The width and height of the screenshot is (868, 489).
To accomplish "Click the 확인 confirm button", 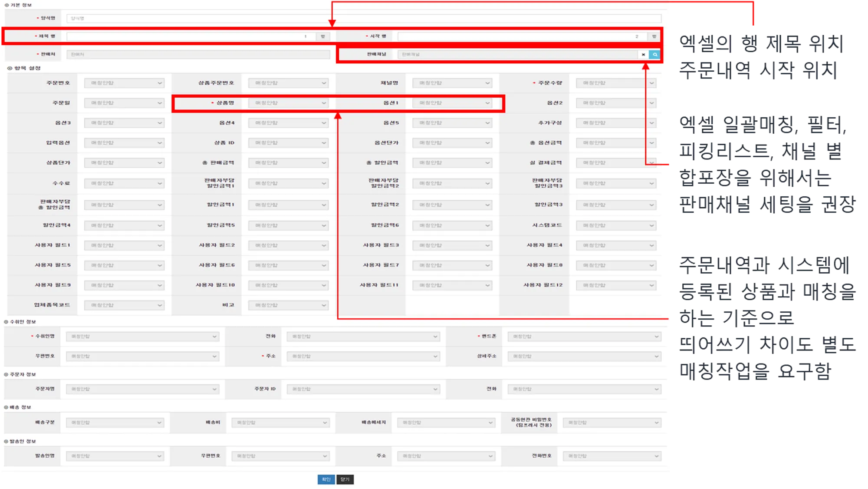I will 326,479.
